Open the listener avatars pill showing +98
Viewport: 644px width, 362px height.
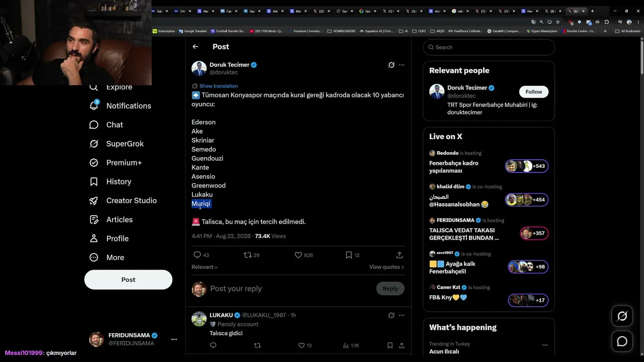[x=528, y=267]
